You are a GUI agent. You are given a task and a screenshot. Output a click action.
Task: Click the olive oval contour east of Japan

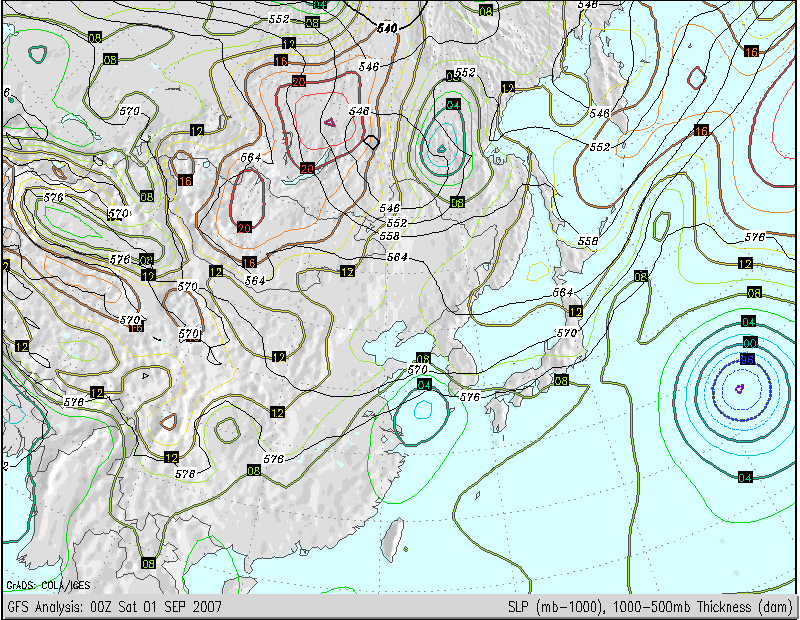[x=661, y=227]
